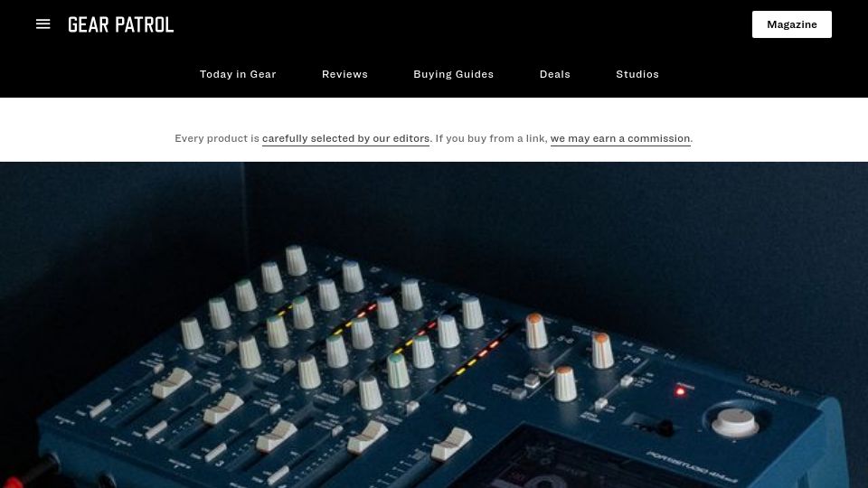Open the Magazine button
The width and height of the screenshot is (868, 488).
click(792, 24)
